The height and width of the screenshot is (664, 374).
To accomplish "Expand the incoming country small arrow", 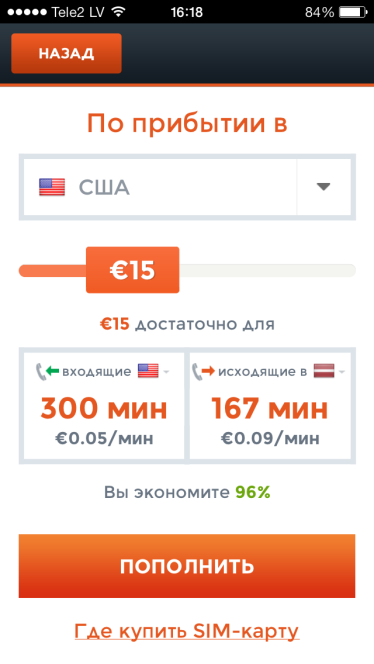I will tap(166, 372).
